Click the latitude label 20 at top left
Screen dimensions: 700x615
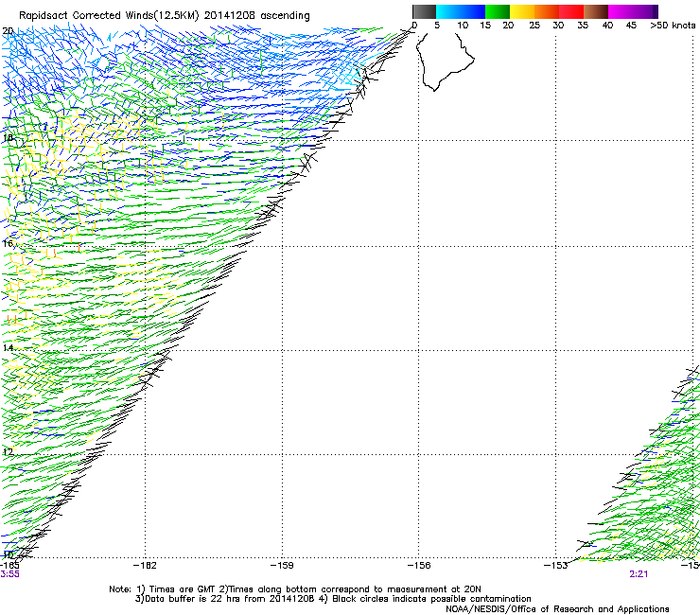[x=8, y=31]
